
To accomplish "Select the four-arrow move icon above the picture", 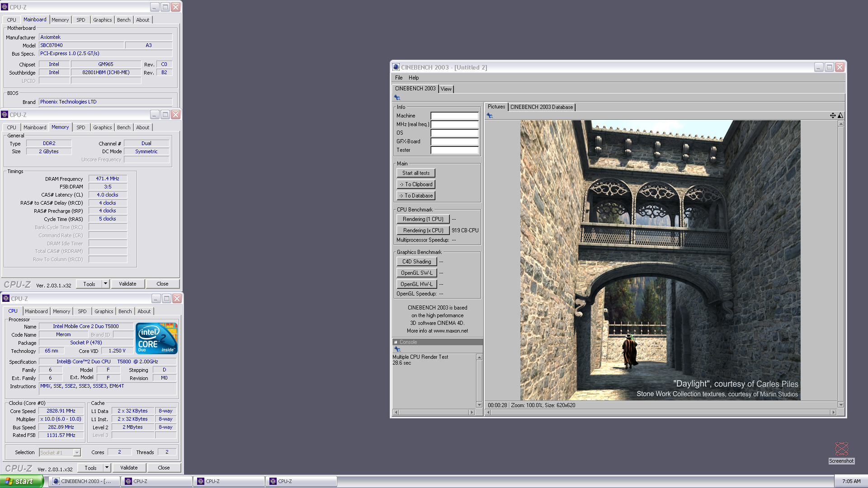I will click(x=832, y=115).
